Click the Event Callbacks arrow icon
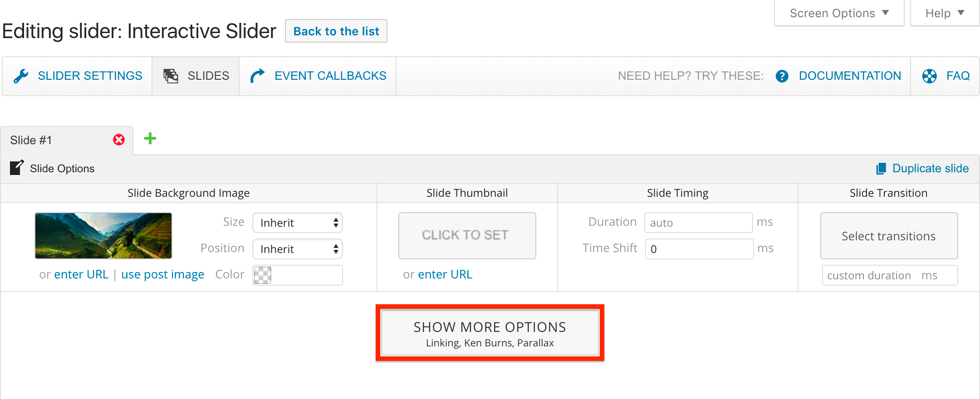The height and width of the screenshot is (399, 980). pos(257,76)
